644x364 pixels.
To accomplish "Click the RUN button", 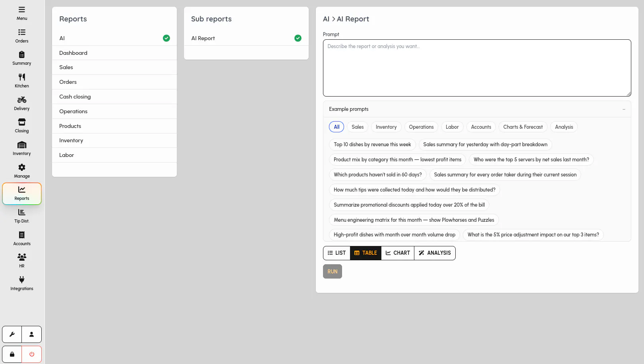I will pyautogui.click(x=333, y=271).
